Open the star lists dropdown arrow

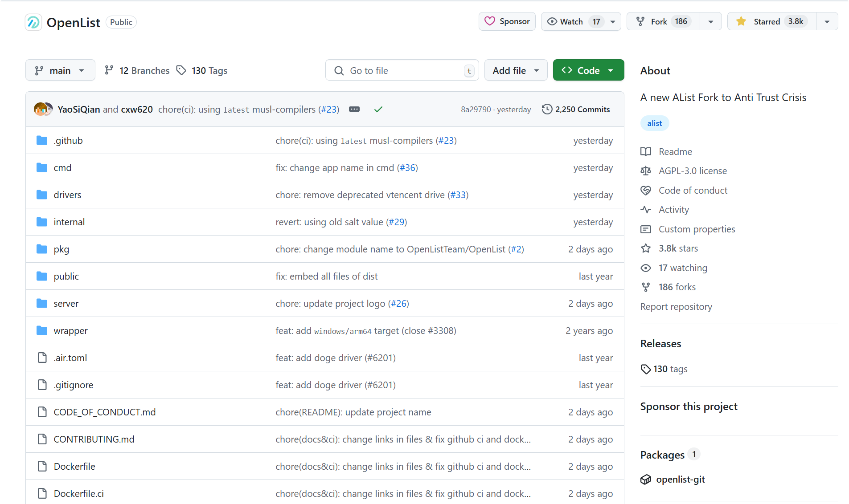point(827,21)
